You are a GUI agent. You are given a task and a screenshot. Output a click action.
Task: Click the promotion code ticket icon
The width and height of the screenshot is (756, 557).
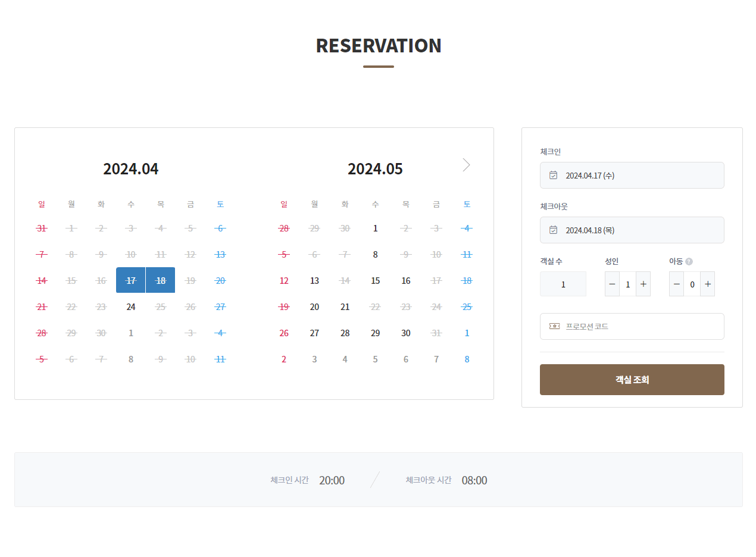[x=554, y=326]
